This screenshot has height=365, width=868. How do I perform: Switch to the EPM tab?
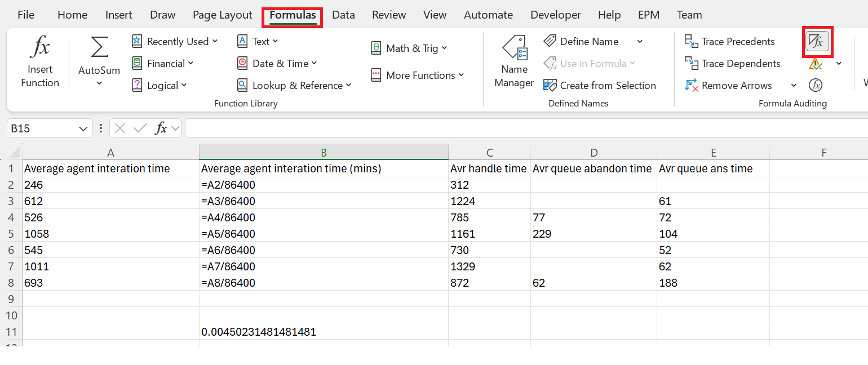(x=649, y=15)
